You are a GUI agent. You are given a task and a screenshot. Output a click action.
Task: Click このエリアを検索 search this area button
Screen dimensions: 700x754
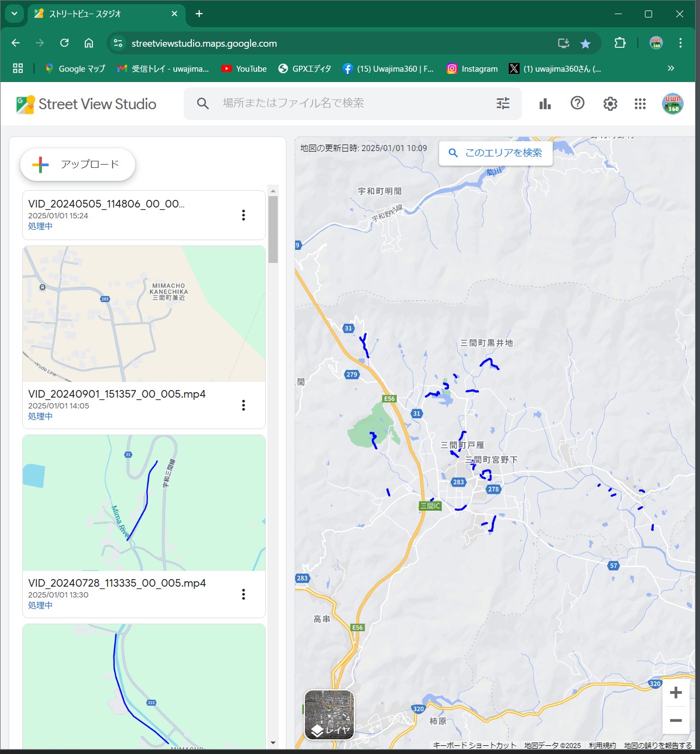(x=496, y=153)
